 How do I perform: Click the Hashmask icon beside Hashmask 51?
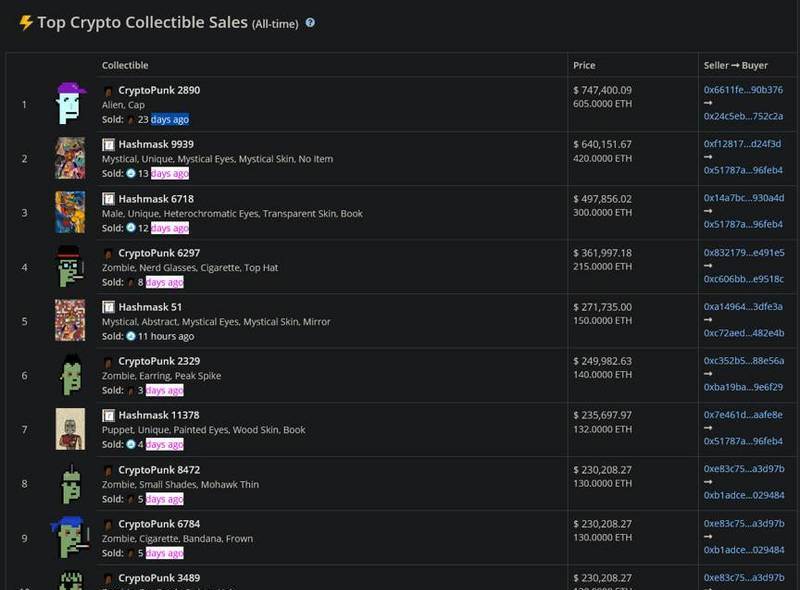[108, 307]
